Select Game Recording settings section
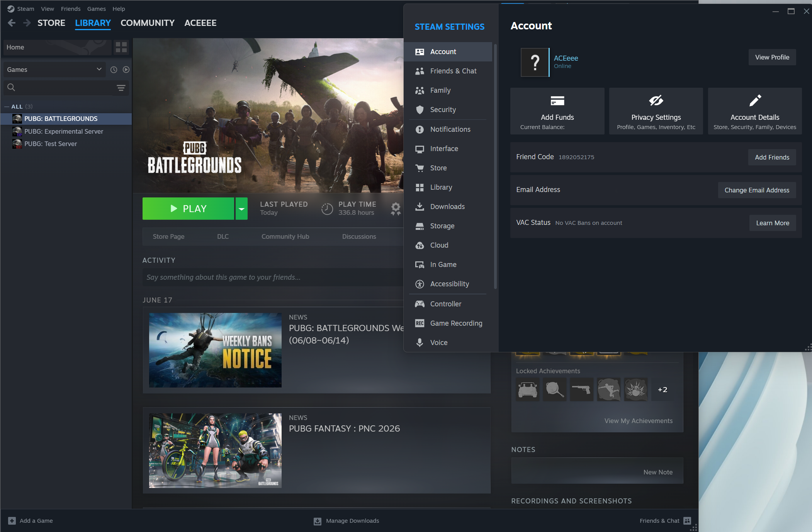Image resolution: width=812 pixels, height=532 pixels. coord(448,323)
